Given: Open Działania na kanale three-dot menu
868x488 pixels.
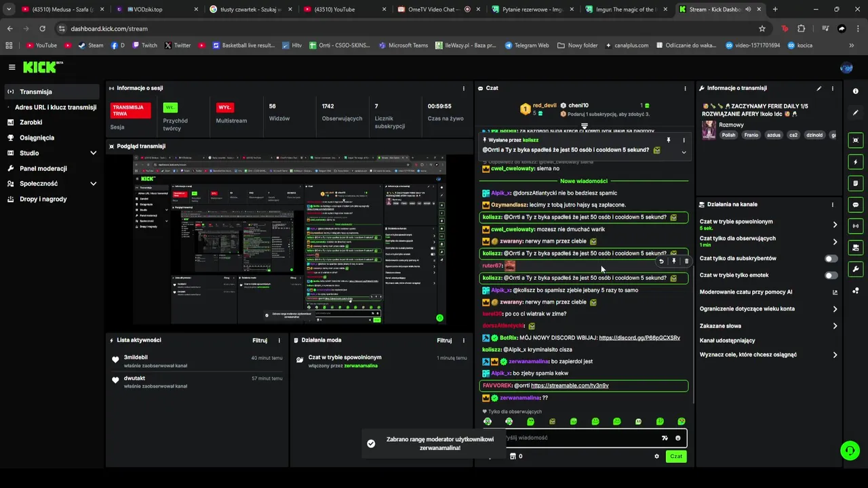Looking at the screenshot, I should (833, 204).
